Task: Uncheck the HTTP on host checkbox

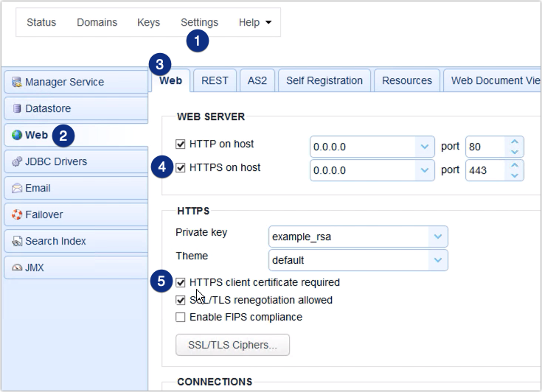Action: coord(181,144)
